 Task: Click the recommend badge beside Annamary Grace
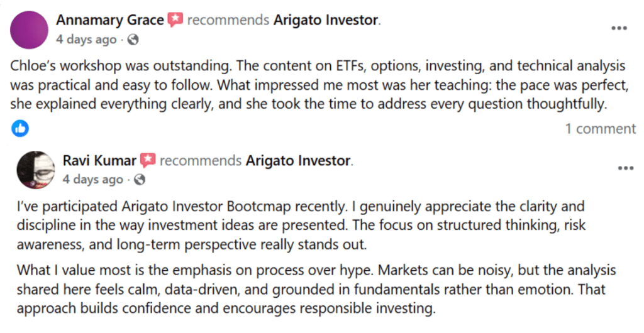pos(175,20)
